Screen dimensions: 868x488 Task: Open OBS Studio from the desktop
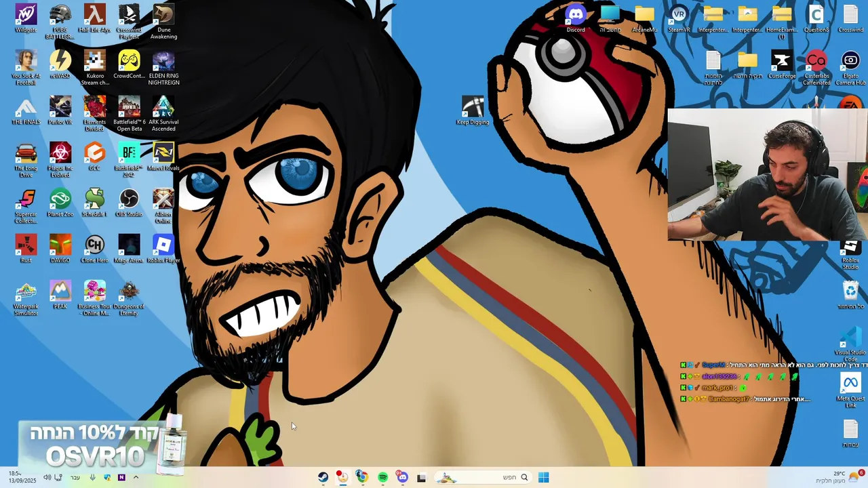pyautogui.click(x=129, y=203)
